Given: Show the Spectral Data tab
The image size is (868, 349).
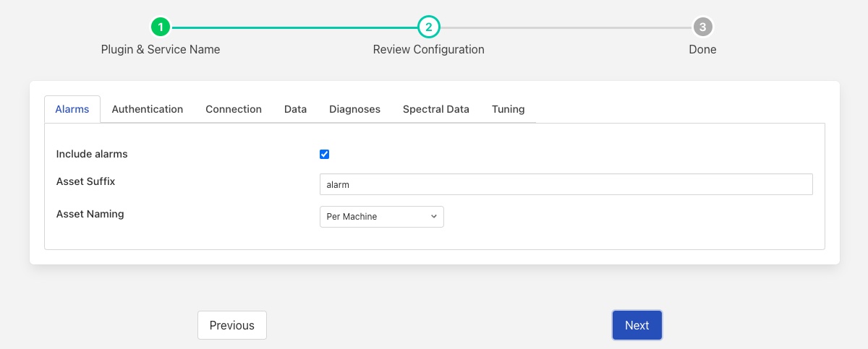Looking at the screenshot, I should coord(436,109).
